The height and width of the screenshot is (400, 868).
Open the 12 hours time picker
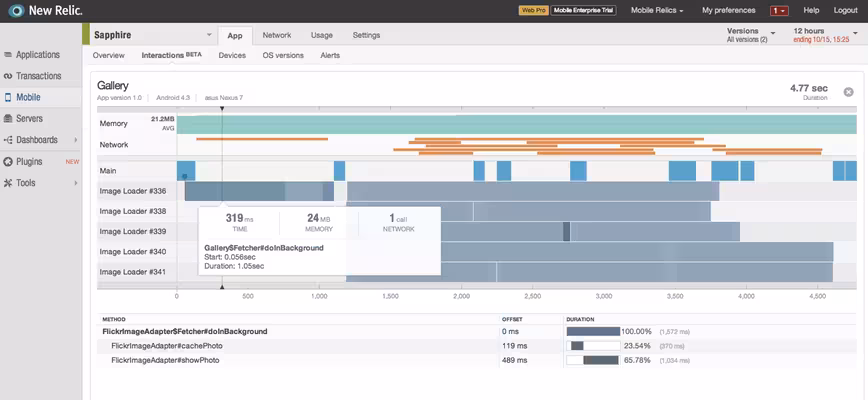point(824,35)
